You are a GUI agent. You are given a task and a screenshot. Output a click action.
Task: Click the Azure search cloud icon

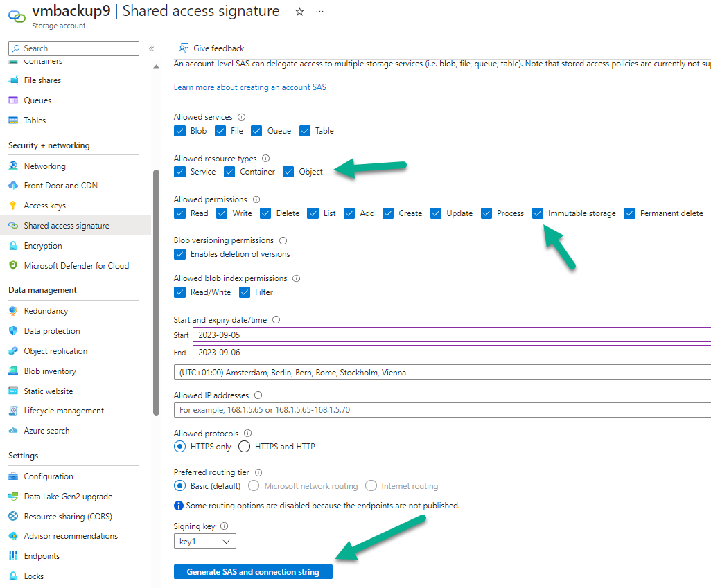point(13,431)
